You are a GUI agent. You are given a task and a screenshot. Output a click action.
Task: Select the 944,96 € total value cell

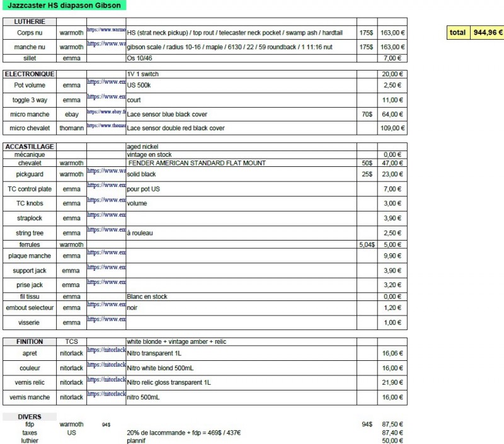click(x=488, y=32)
